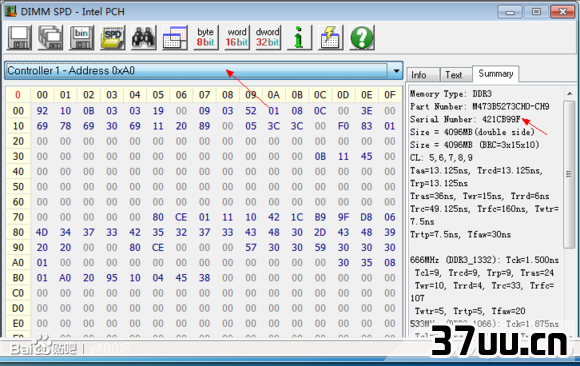The image size is (580, 366).
Task: Open help question mark icon
Action: pyautogui.click(x=362, y=37)
